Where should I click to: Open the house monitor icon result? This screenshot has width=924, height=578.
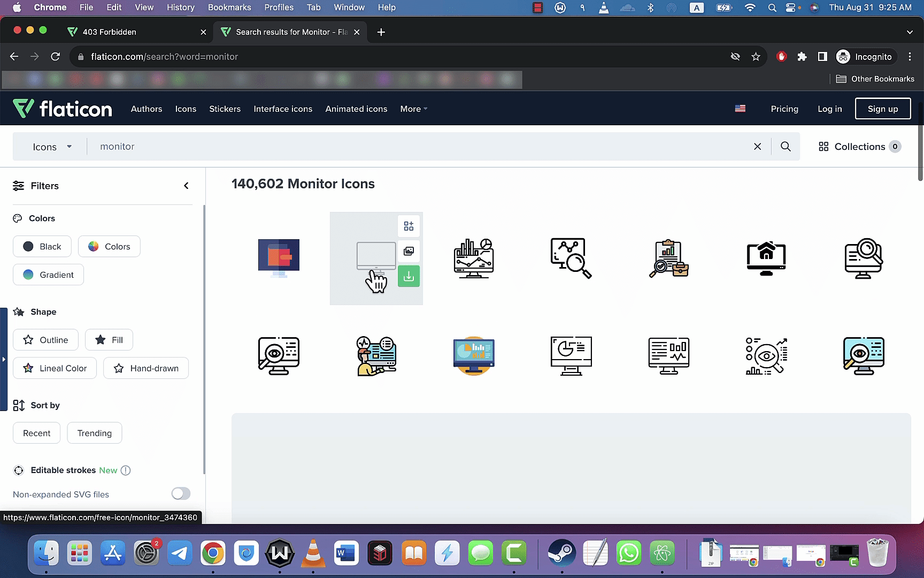pos(766,258)
